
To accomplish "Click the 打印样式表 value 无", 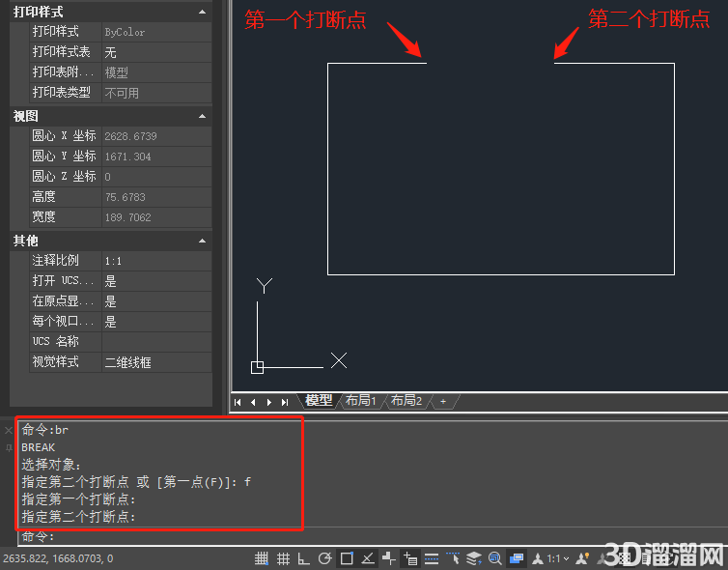I will coord(157,52).
